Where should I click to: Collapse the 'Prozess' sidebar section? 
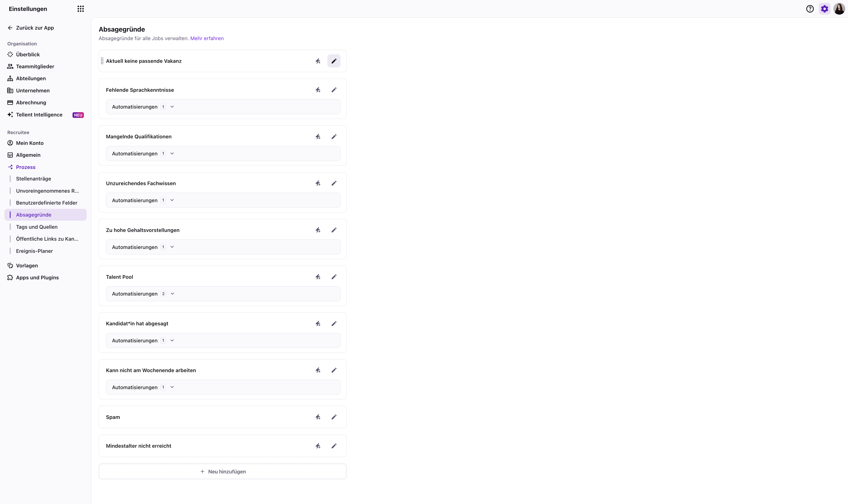click(x=26, y=167)
